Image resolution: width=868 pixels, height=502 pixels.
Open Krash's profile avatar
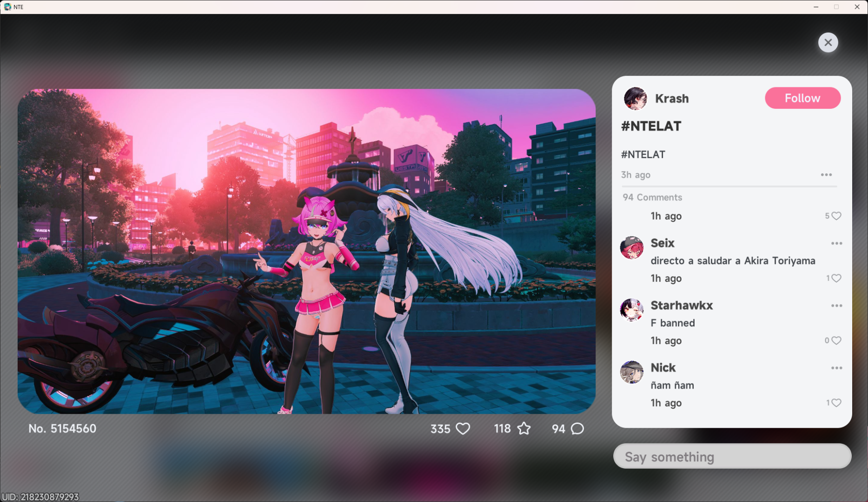point(635,99)
